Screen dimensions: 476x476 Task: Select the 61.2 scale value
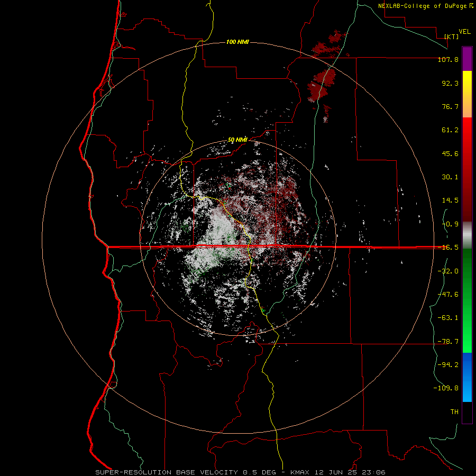(x=450, y=130)
